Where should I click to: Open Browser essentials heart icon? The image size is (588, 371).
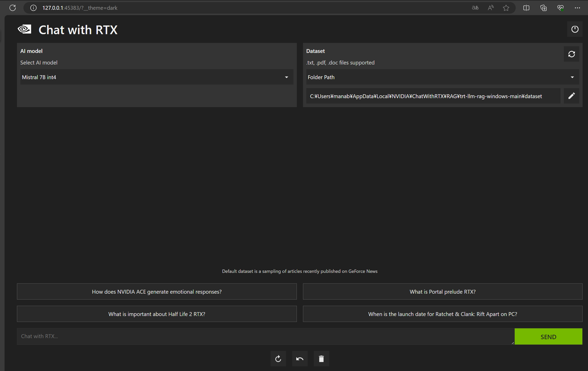[561, 8]
